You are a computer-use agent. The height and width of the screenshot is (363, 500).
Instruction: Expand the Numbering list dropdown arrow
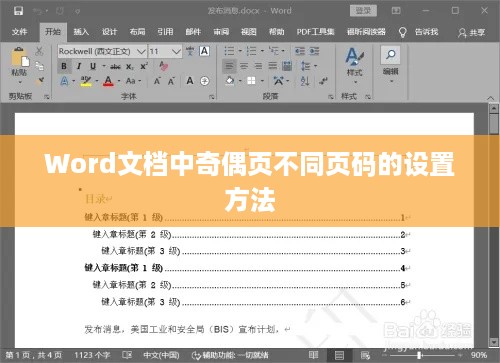click(262, 51)
